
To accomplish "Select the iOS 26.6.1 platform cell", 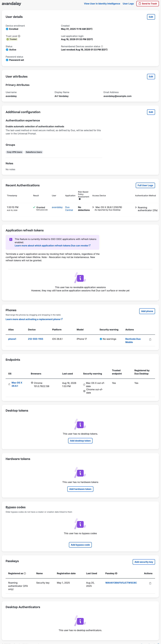I will (57, 339).
